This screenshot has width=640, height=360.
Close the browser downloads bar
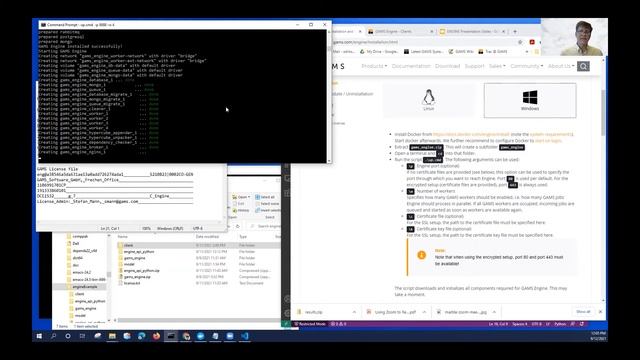pos(600,312)
